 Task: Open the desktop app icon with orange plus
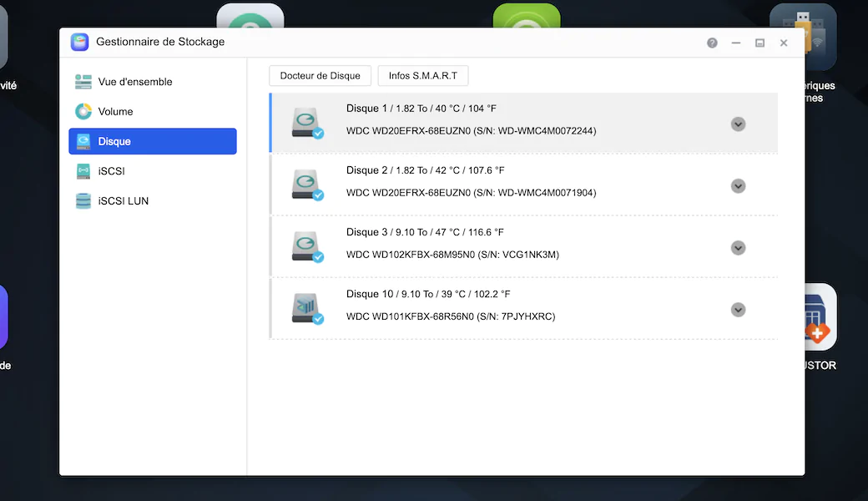pyautogui.click(x=820, y=316)
